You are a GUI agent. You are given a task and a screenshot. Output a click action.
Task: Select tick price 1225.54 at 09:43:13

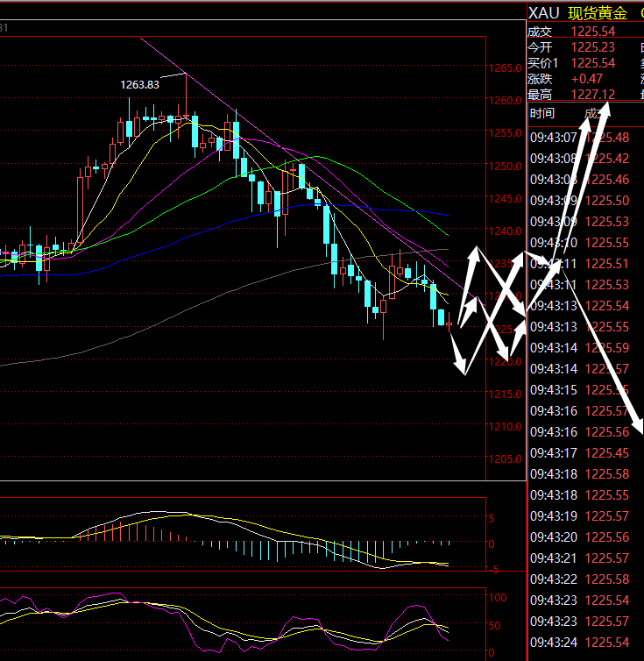607,306
